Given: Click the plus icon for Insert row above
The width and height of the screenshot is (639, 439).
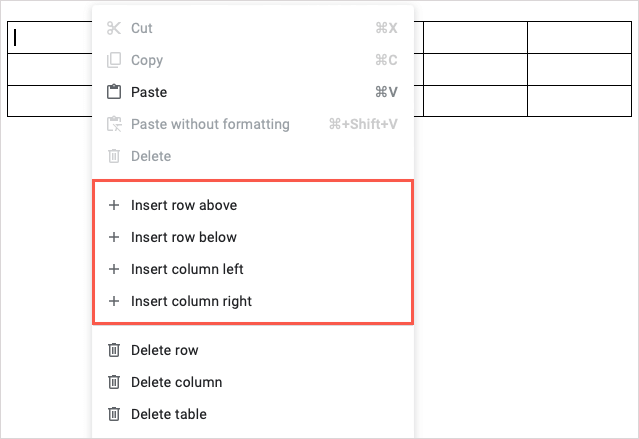Looking at the screenshot, I should tap(113, 205).
